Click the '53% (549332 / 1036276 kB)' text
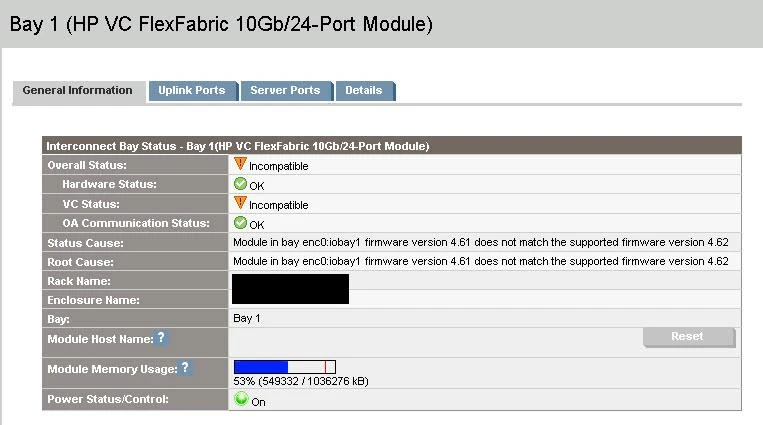 (301, 381)
